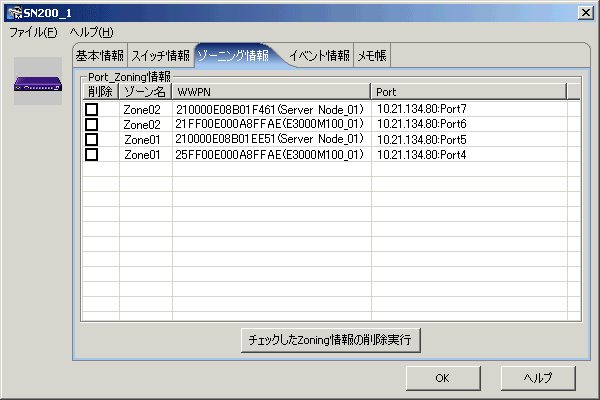Switch to the スイッチ情報 tab
The height and width of the screenshot is (400, 600).
(x=160, y=56)
